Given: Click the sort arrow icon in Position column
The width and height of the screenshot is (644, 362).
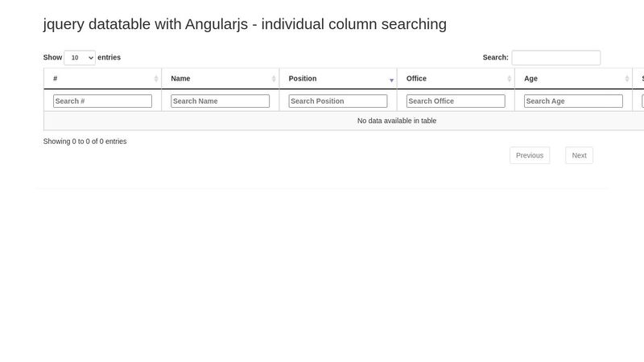Looking at the screenshot, I should (391, 80).
